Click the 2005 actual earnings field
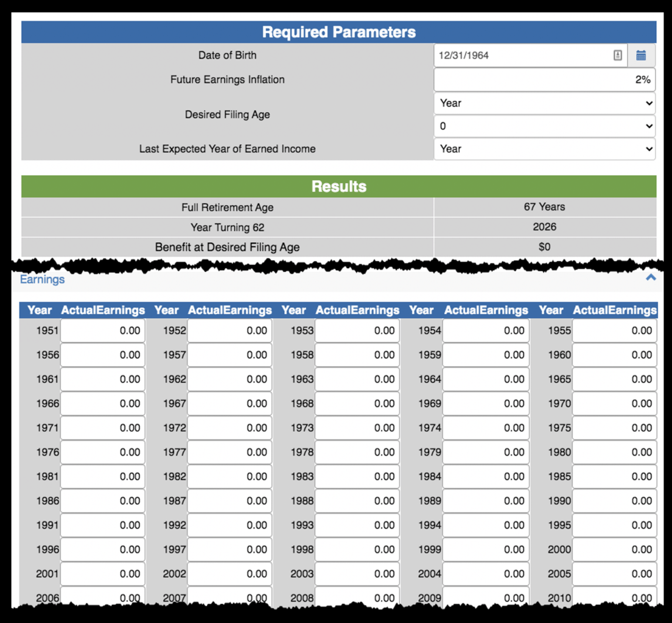The image size is (672, 623). [x=615, y=574]
